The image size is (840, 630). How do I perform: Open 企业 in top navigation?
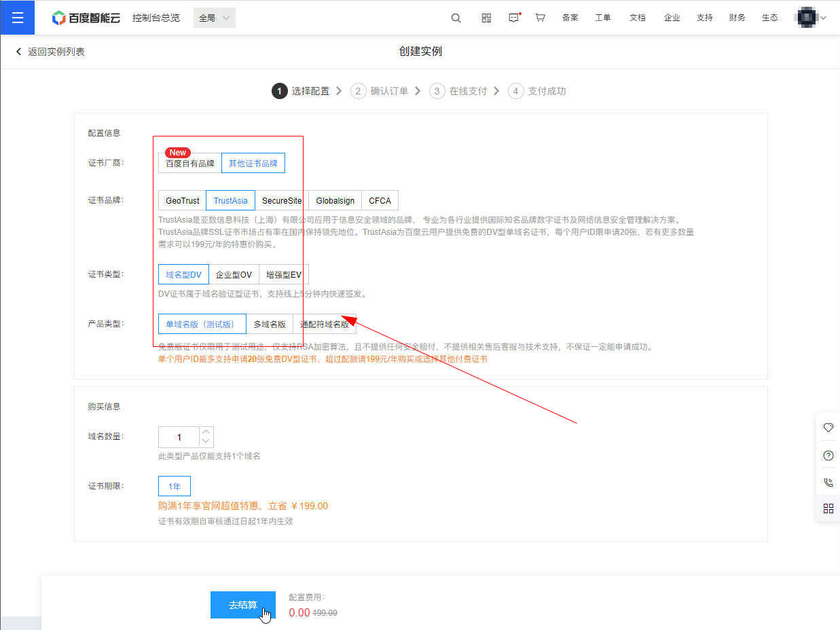point(672,18)
